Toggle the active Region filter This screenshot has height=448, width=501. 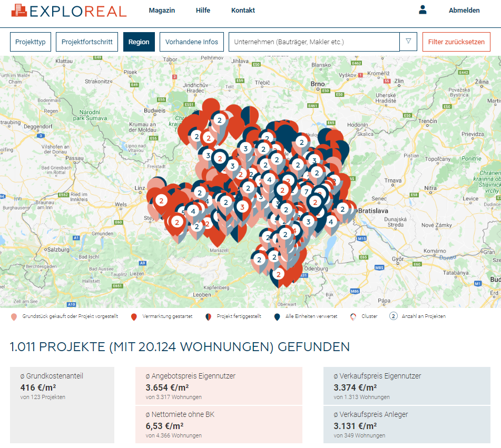coord(139,42)
